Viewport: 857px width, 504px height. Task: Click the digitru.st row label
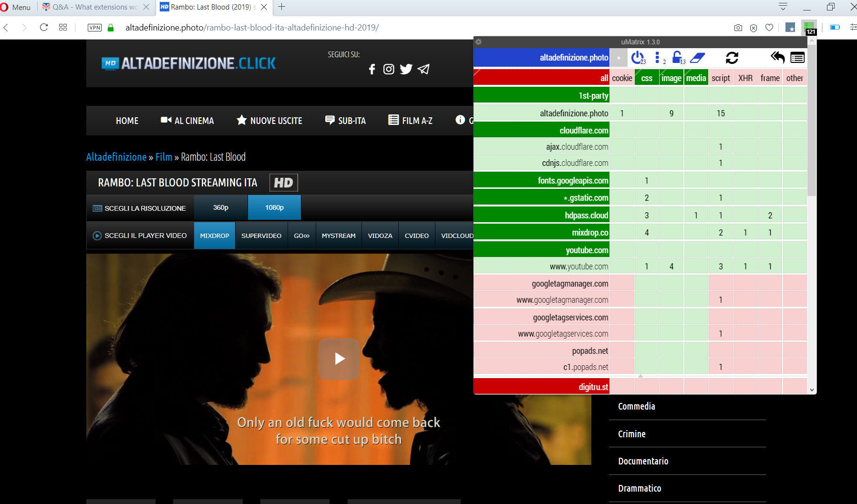[541, 387]
